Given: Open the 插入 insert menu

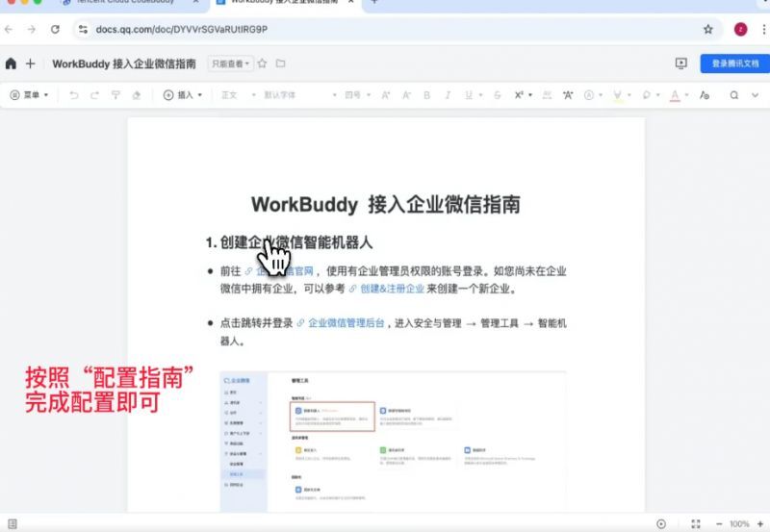Looking at the screenshot, I should [x=183, y=95].
